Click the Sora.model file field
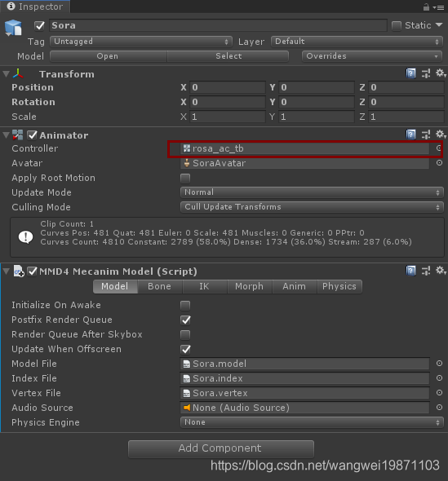The height and width of the screenshot is (481, 448). 304,364
